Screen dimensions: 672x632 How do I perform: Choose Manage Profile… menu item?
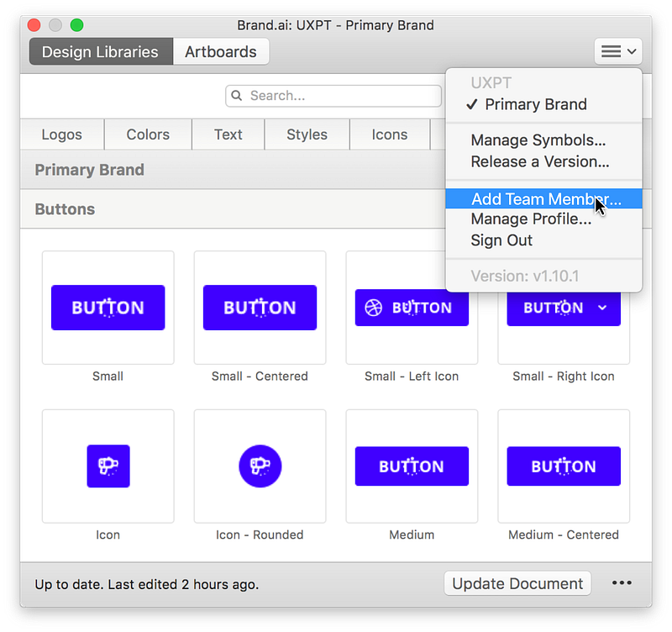(543, 219)
